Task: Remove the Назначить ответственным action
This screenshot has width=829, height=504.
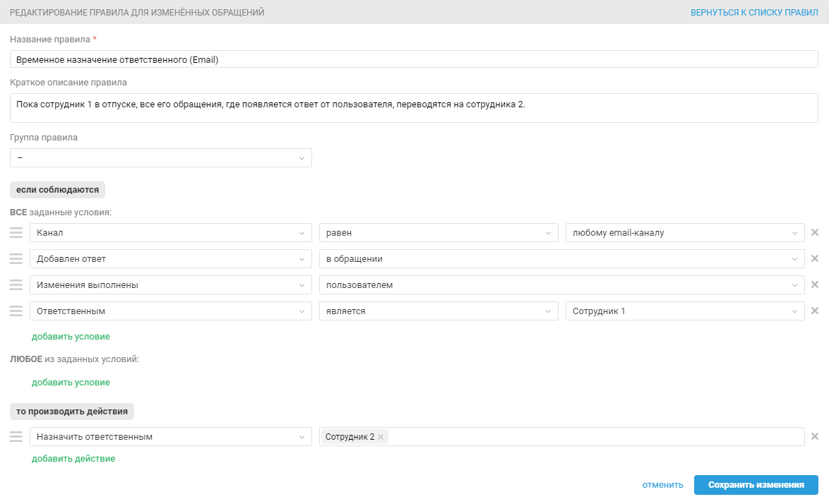Action: tap(815, 436)
